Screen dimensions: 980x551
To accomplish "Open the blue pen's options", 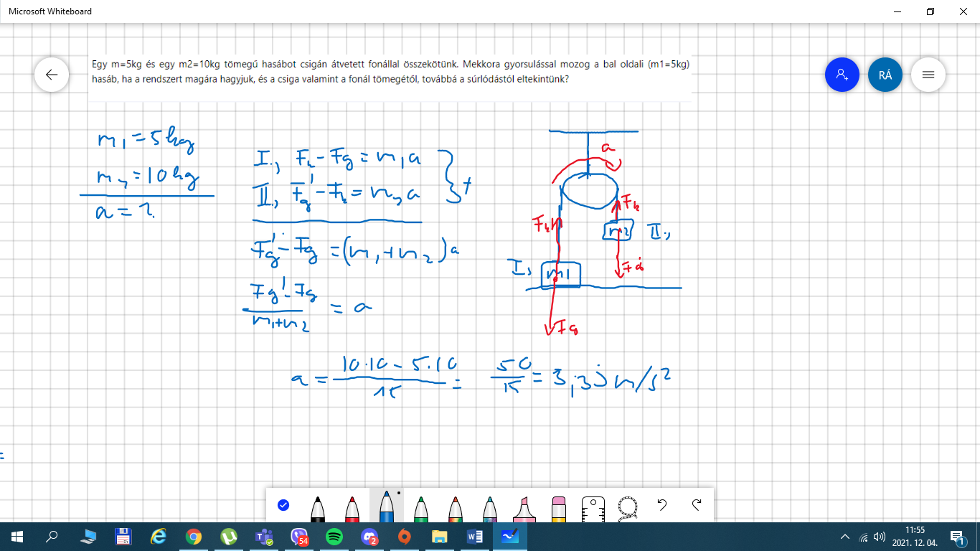I will (x=387, y=506).
